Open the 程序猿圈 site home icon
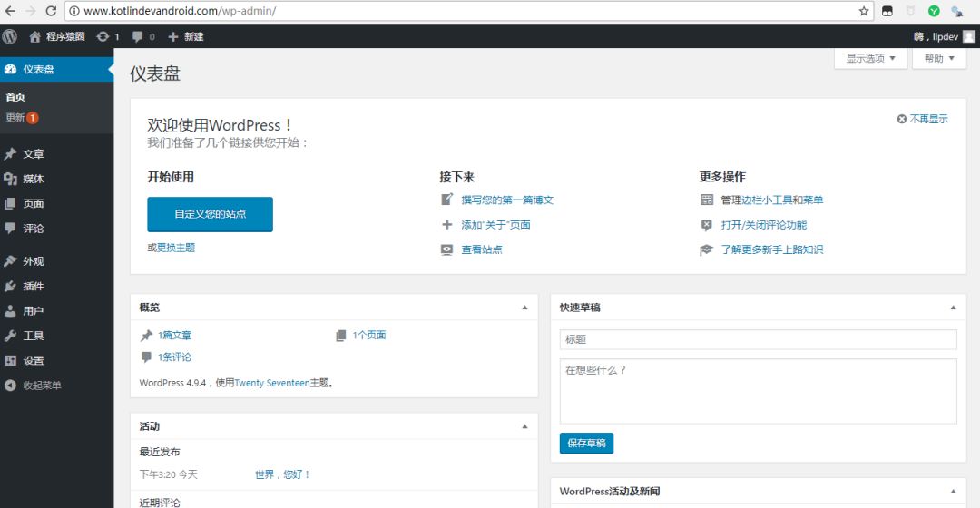Screen dimensions: 980x508 coord(35,37)
